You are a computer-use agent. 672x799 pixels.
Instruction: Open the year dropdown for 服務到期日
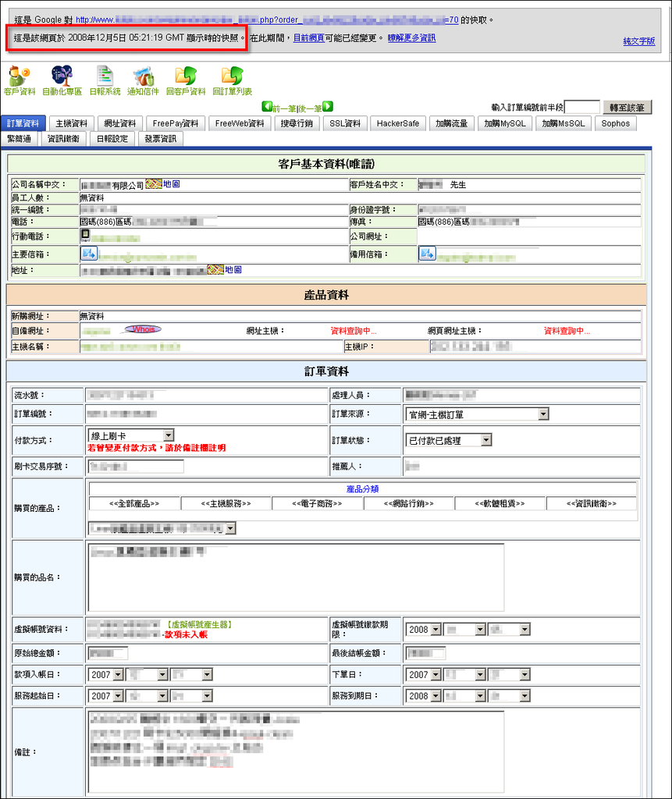coord(423,696)
